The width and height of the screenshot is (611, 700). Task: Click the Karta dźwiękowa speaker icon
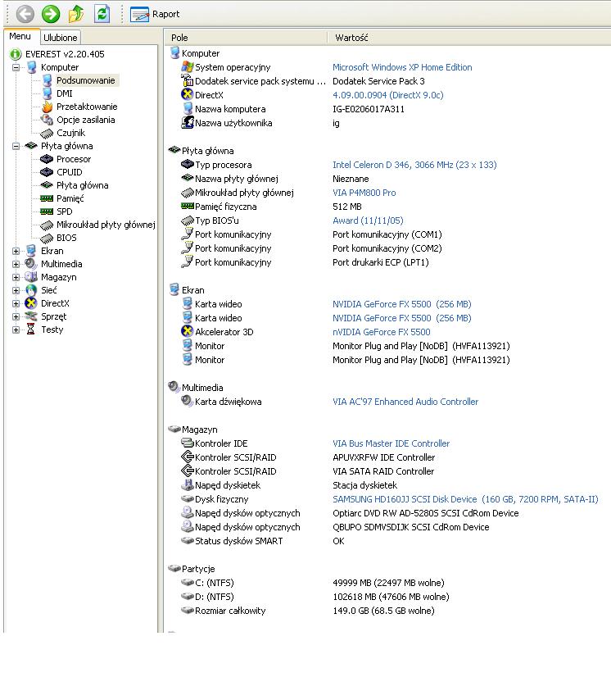click(x=188, y=401)
